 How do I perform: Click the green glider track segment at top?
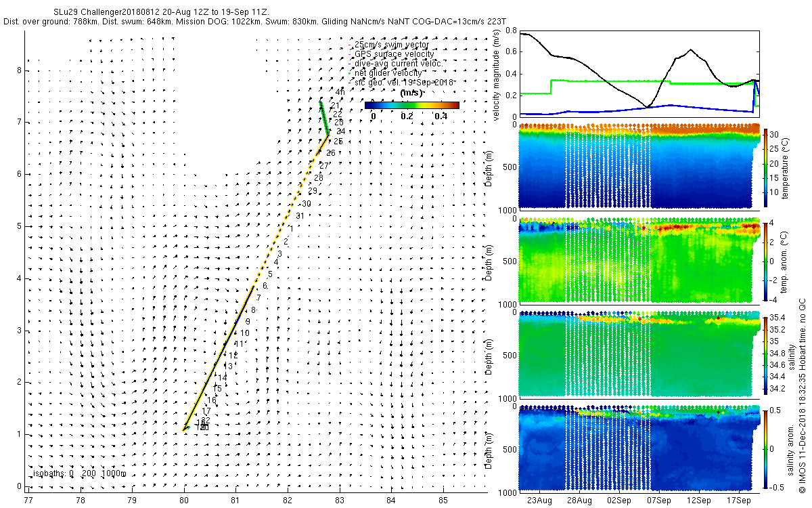click(x=324, y=119)
